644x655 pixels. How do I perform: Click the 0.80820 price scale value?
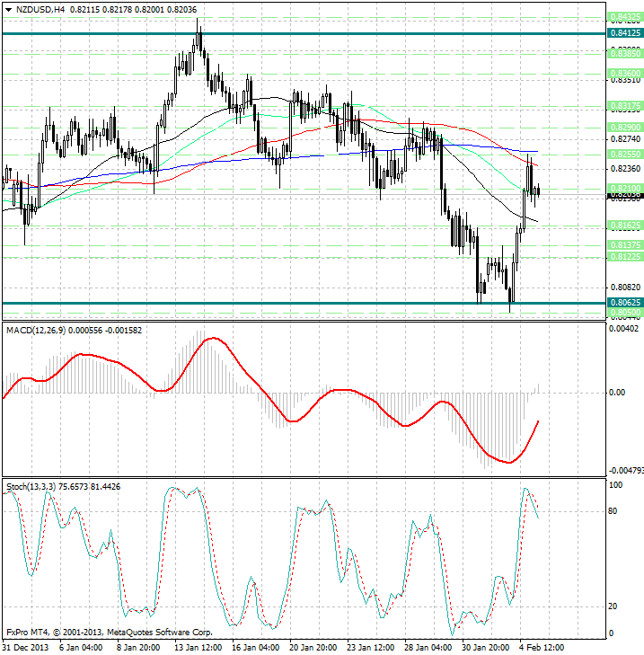pyautogui.click(x=625, y=288)
